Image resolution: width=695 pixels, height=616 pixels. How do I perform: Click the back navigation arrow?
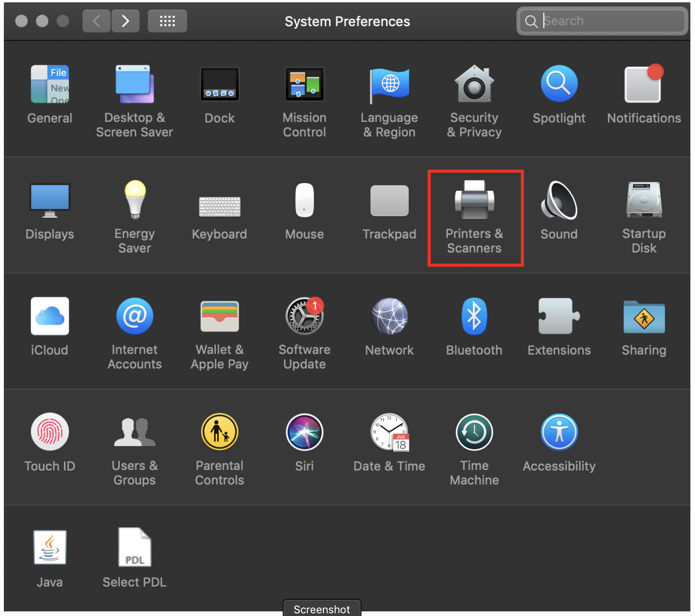tap(97, 21)
